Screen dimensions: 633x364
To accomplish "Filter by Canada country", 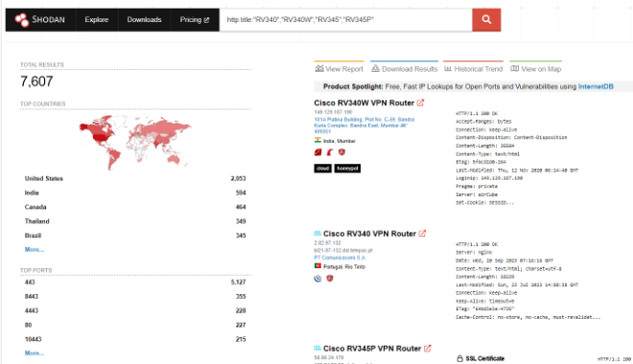I will point(135,207).
